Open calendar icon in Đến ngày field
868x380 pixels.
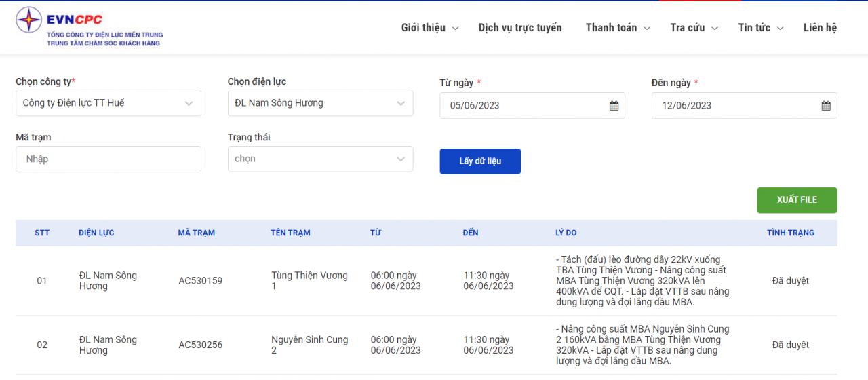(826, 106)
